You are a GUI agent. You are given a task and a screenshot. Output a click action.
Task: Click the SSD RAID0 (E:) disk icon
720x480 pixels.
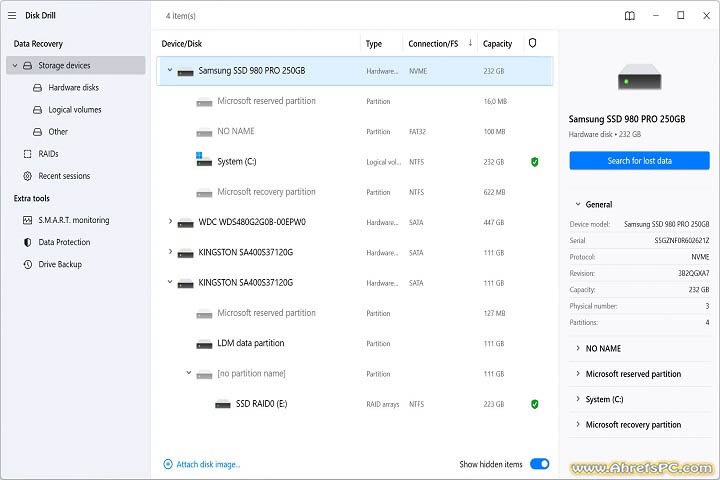223,404
